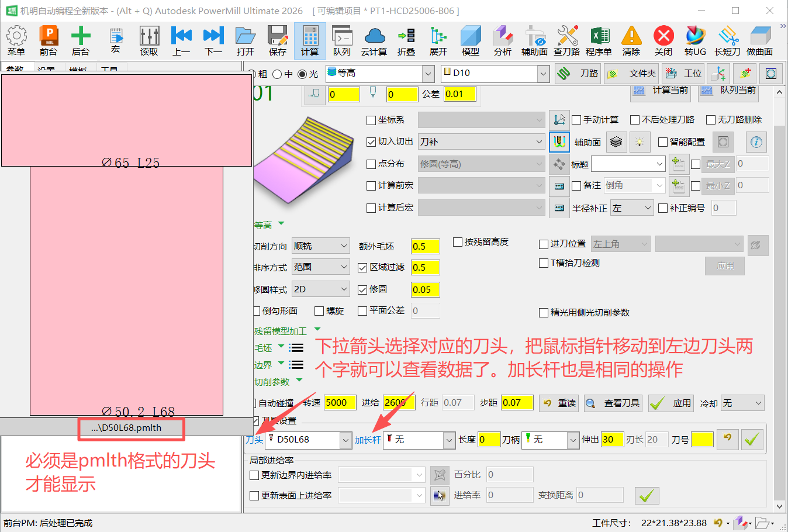The image size is (788, 532).
Task: Select the 光 radio button
Action: pos(302,74)
